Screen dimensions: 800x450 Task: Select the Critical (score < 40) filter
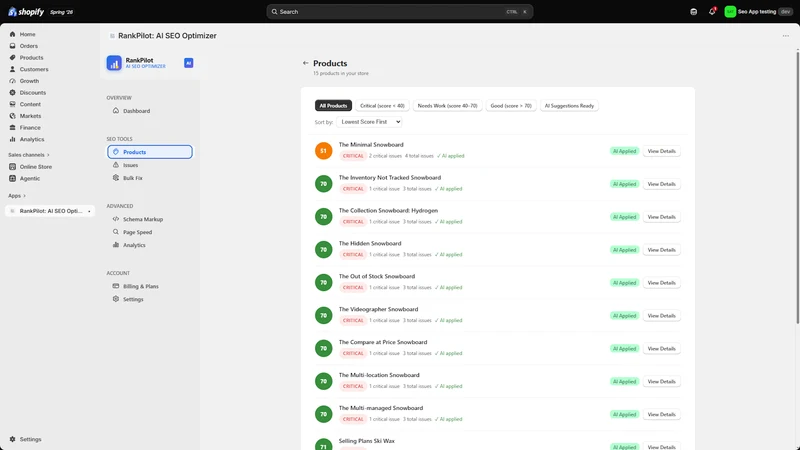click(x=382, y=106)
